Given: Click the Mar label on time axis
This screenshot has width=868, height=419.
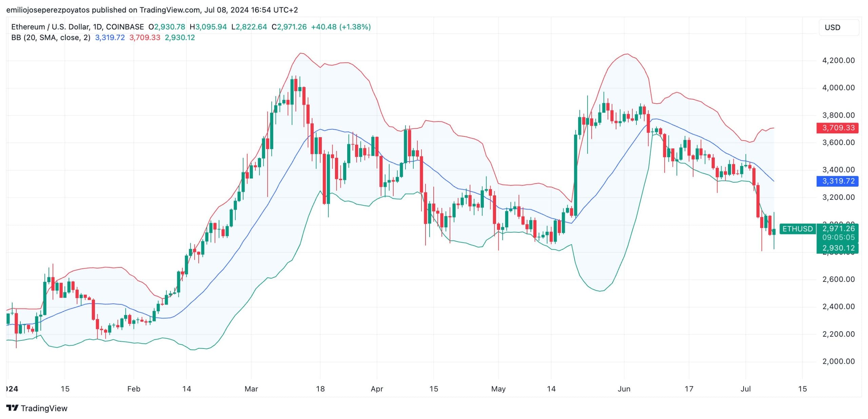Looking at the screenshot, I should pos(251,389).
